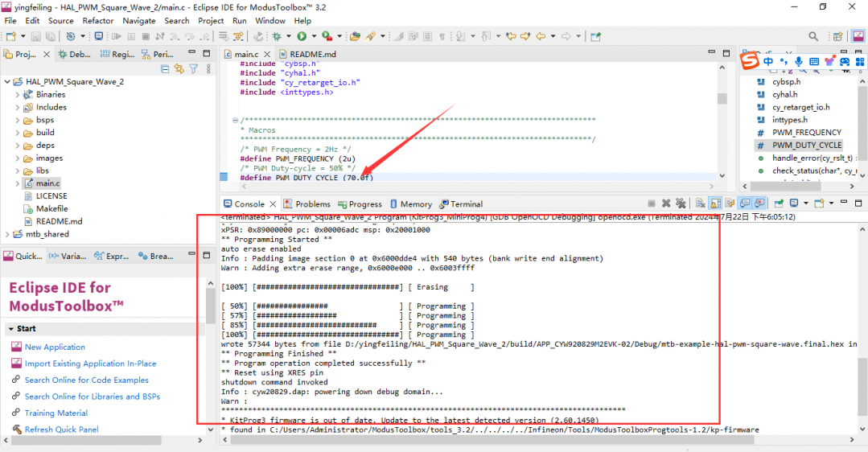This screenshot has width=868, height=452.
Task: Click the Sogou soft keyboard icon
Action: [814, 61]
